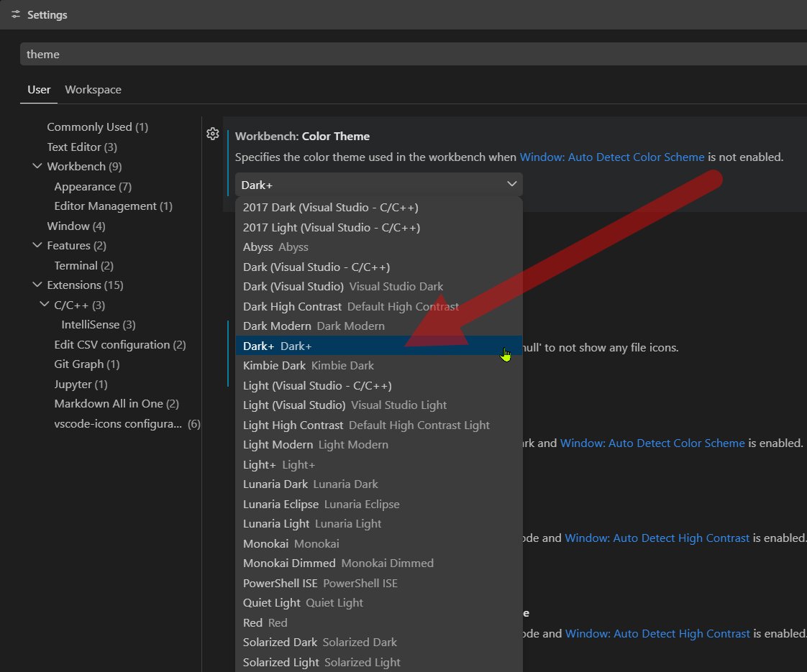Select IntelliSense (3) category
Viewport: 807px width, 672px height.
point(99,325)
